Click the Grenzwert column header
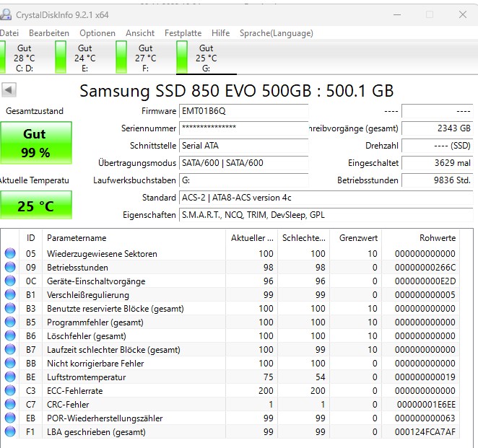 click(355, 238)
